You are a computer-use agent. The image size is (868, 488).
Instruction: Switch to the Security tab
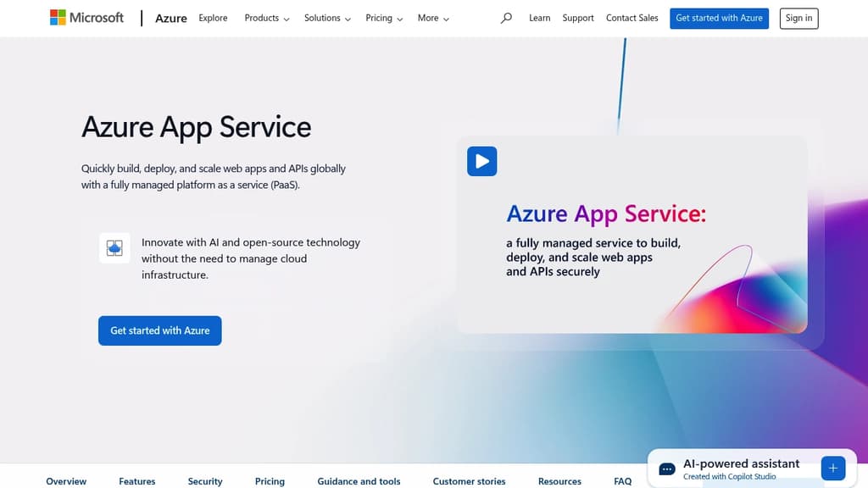205,481
